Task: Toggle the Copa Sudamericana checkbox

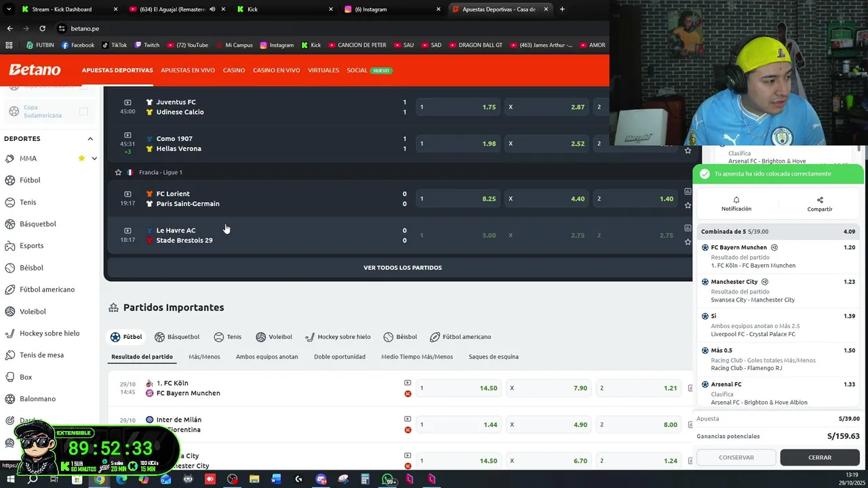Action: coord(83,111)
